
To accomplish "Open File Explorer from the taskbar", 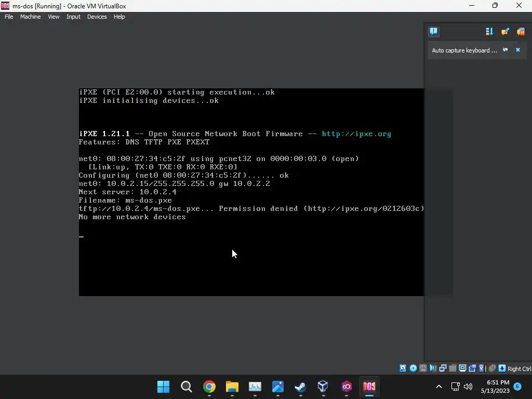I will click(x=232, y=387).
